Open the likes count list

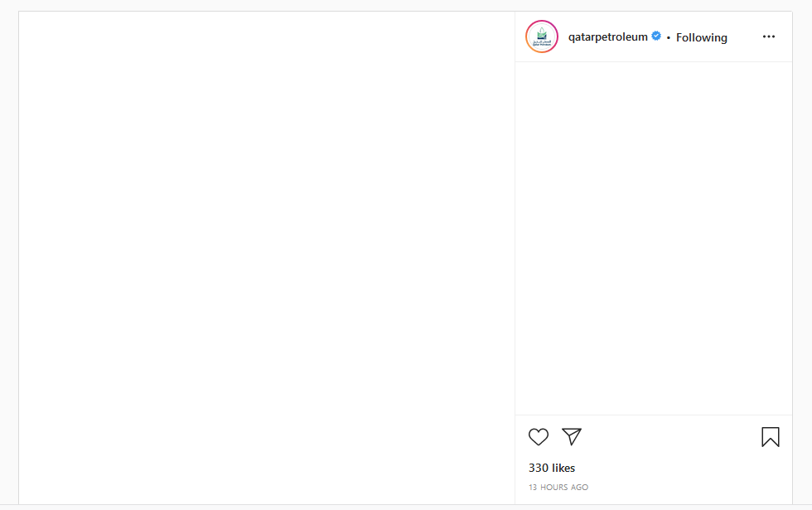point(552,468)
